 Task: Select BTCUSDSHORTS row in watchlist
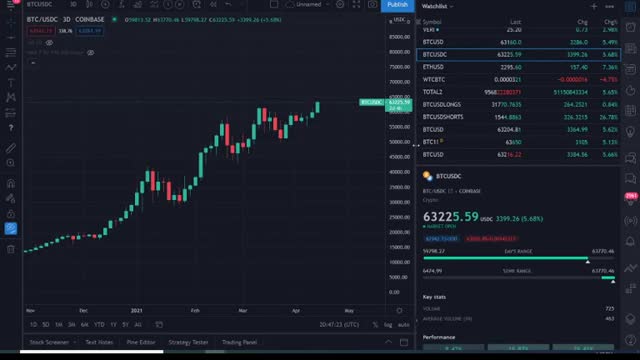518,117
